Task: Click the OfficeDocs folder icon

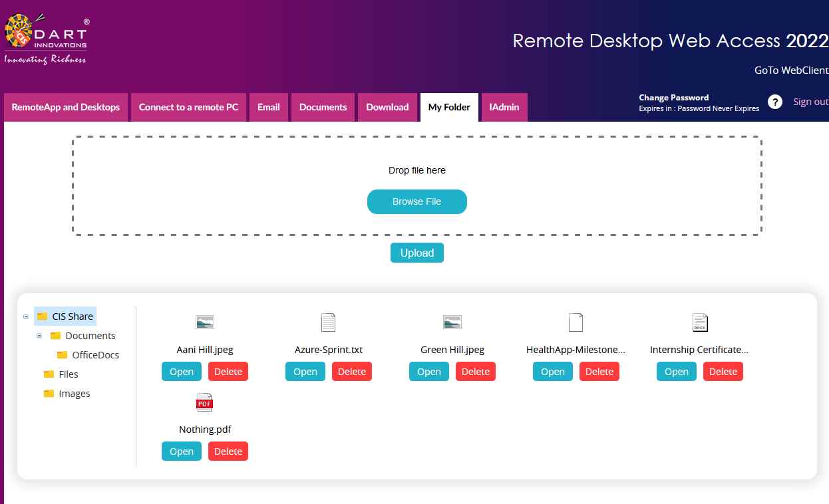Action: pos(61,354)
